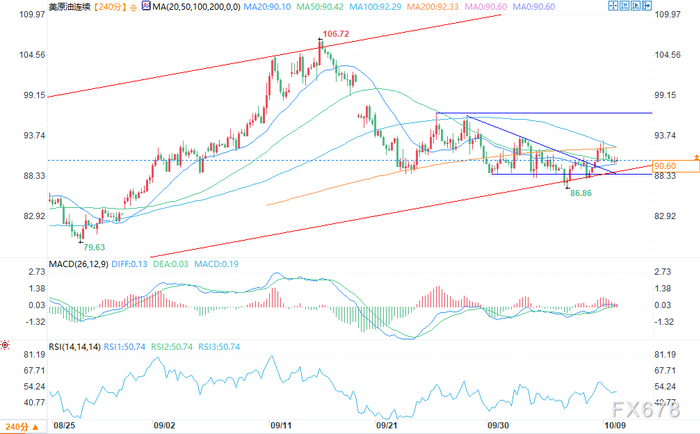Open the 【240分】 period label in the title
700x434 pixels.
(x=110, y=7)
